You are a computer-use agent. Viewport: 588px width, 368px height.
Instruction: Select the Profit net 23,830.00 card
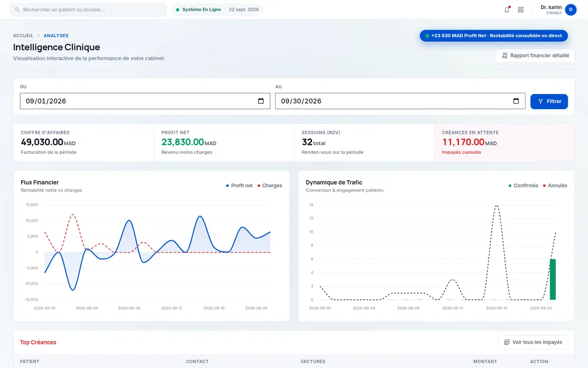(224, 143)
